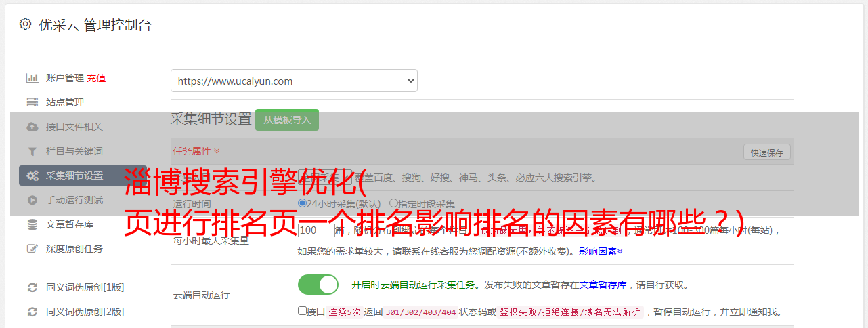Click the play icon for 手动运行测试
The width and height of the screenshot is (868, 328).
click(32, 200)
